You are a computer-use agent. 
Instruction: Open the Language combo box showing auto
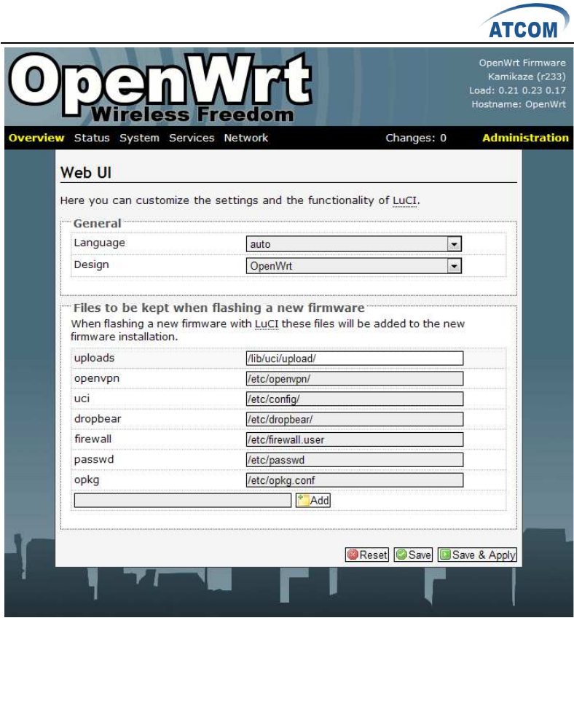coord(353,243)
